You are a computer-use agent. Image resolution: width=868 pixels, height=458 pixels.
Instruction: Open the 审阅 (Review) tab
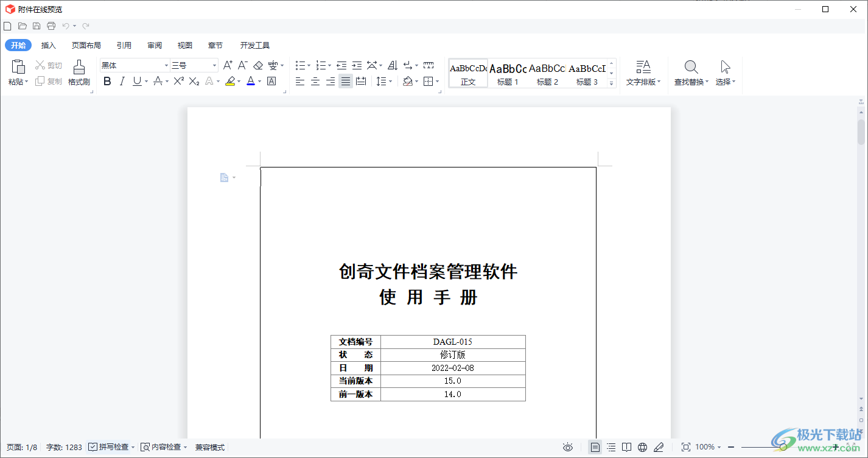pos(155,45)
